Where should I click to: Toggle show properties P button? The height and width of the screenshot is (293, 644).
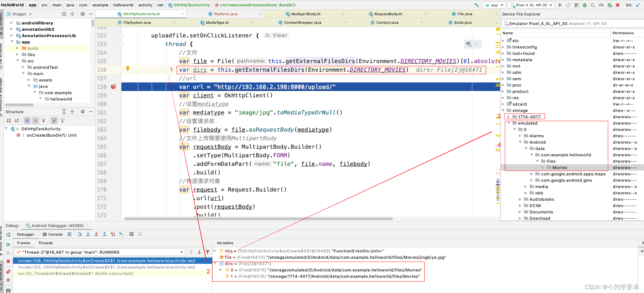pyautogui.click(x=27, y=120)
